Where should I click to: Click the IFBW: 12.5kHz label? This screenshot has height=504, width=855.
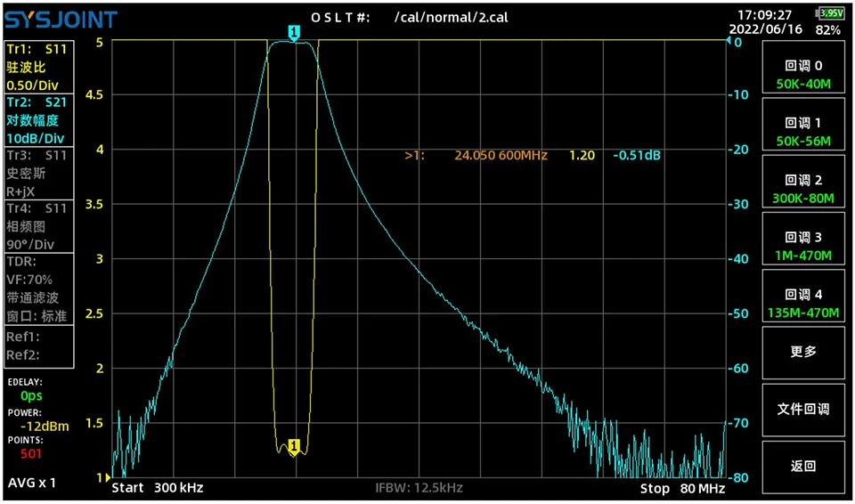coord(419,488)
